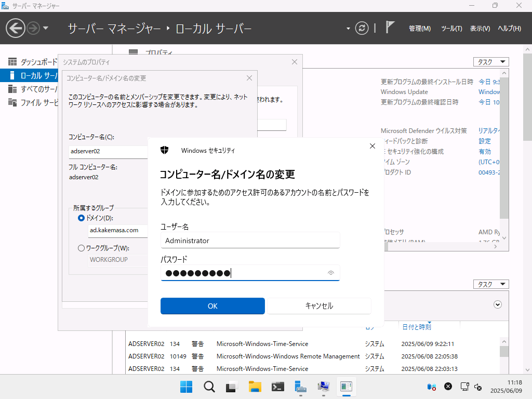Viewport: 532px width, 399px height.
Task: Click the コンピューター名 field with adserver02
Action: point(108,151)
